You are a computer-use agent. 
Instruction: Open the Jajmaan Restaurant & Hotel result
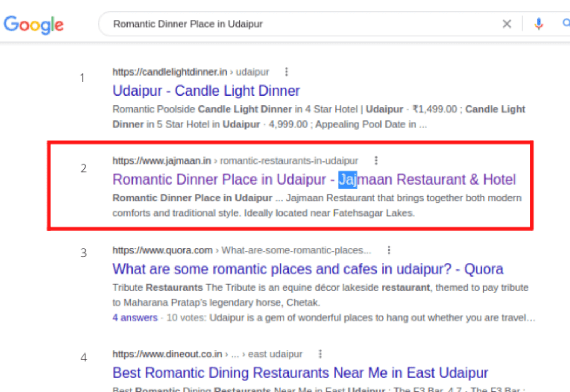pyautogui.click(x=313, y=180)
